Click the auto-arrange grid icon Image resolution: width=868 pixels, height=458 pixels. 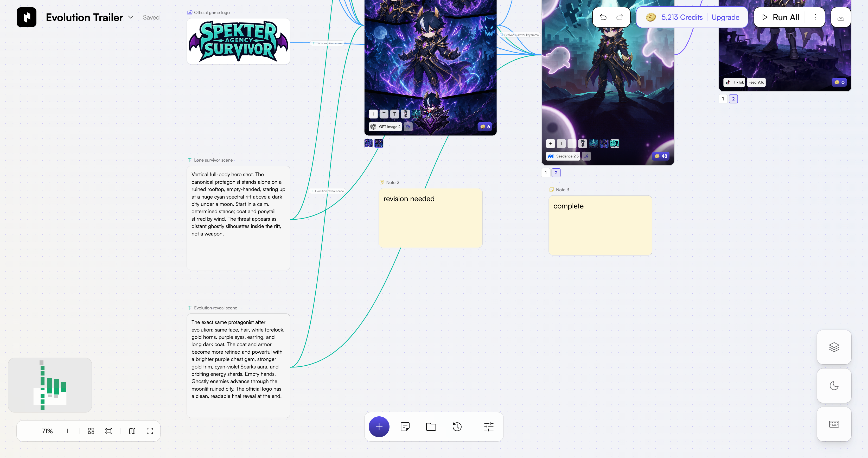pos(91,431)
